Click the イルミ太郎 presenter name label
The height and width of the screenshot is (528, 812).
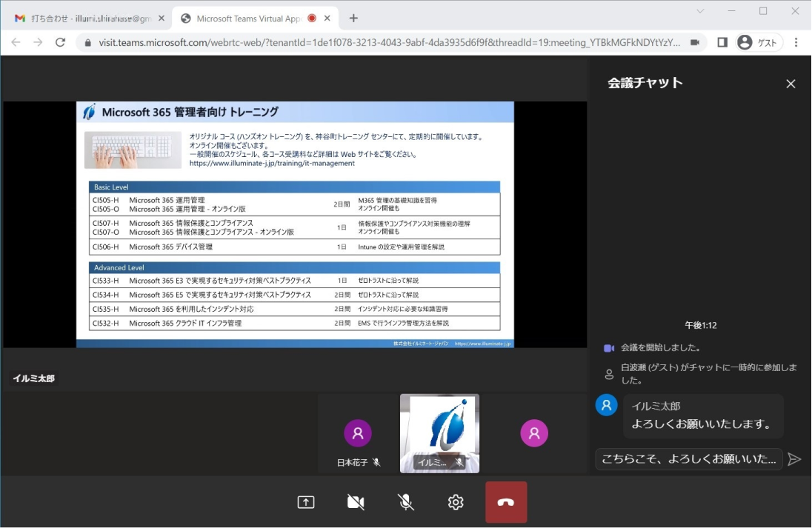pyautogui.click(x=33, y=379)
